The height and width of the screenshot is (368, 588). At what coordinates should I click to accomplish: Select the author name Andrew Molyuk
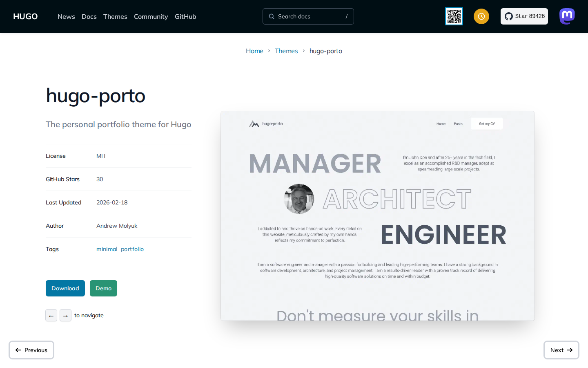click(x=117, y=226)
